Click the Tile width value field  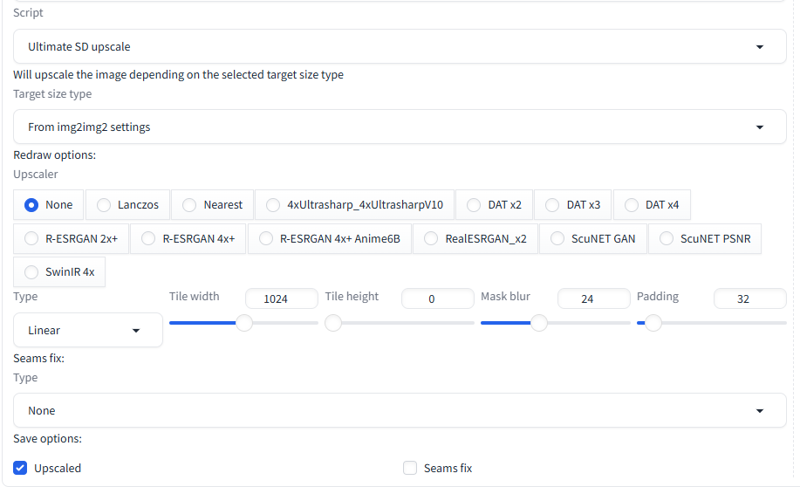pos(282,299)
